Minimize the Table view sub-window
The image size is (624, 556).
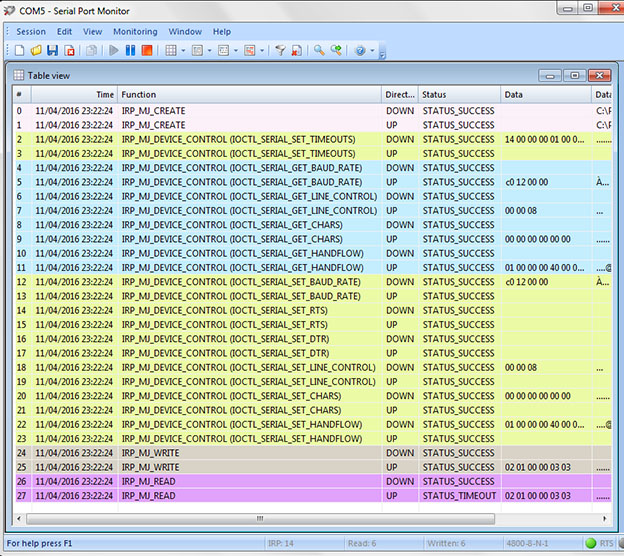tap(550, 76)
